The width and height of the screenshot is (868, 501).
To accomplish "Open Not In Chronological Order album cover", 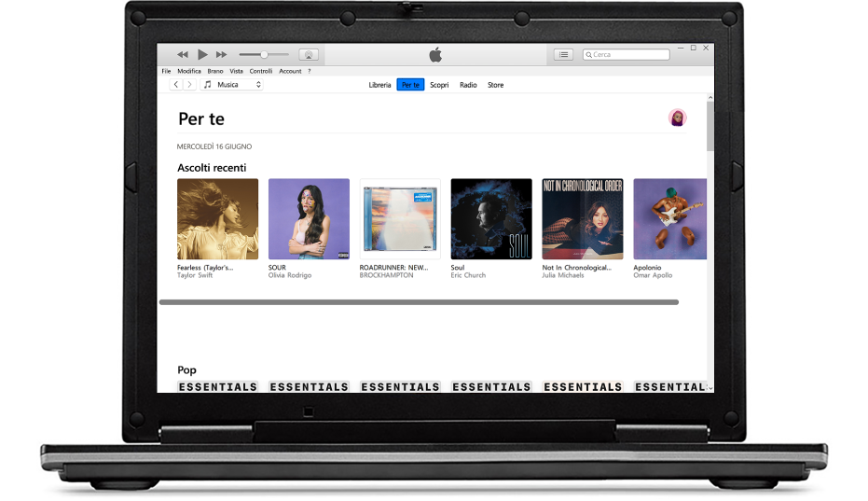I will (x=583, y=219).
